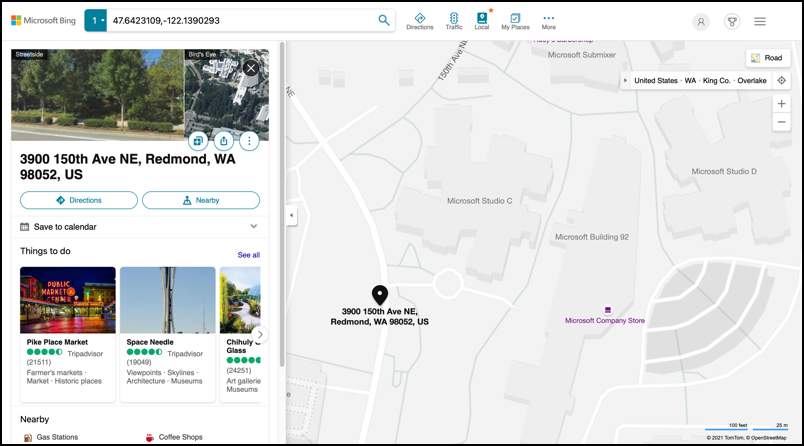The image size is (804, 446).
Task: Click WA in the breadcrumb
Action: tap(690, 80)
